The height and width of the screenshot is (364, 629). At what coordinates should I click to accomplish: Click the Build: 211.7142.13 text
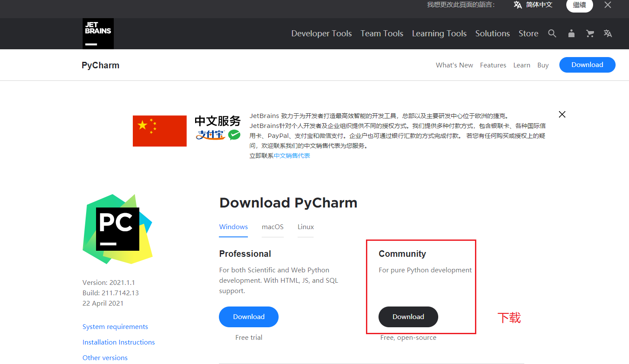tap(111, 293)
